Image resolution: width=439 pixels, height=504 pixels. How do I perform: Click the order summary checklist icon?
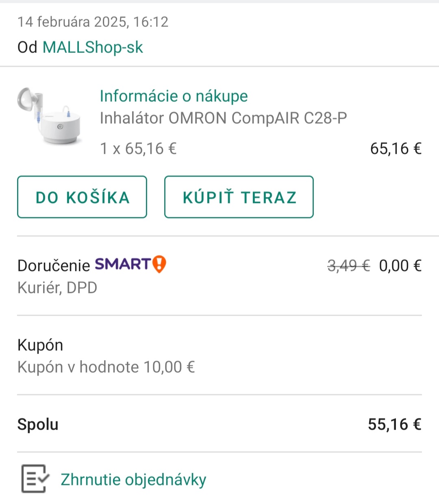[x=35, y=479]
